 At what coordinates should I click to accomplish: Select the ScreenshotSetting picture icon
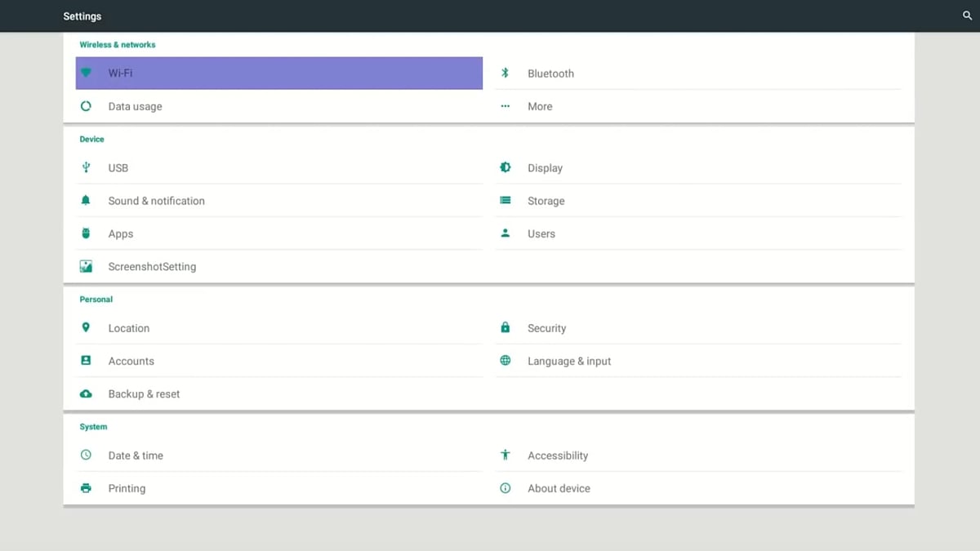click(86, 266)
